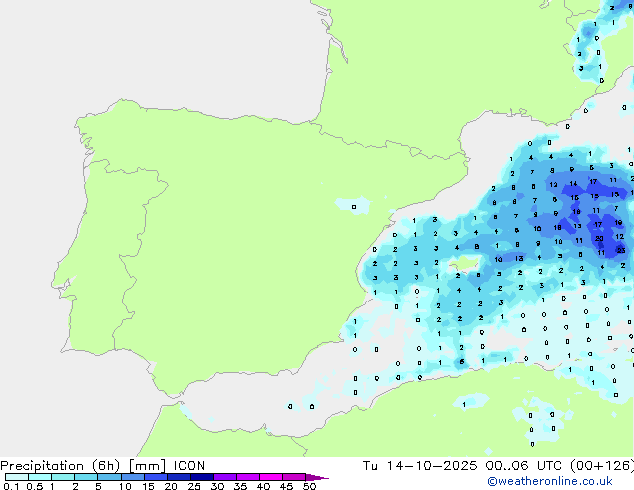Select the 2–5 mm legend color swatch
Screen dimensions: 634x490
click(x=86, y=477)
